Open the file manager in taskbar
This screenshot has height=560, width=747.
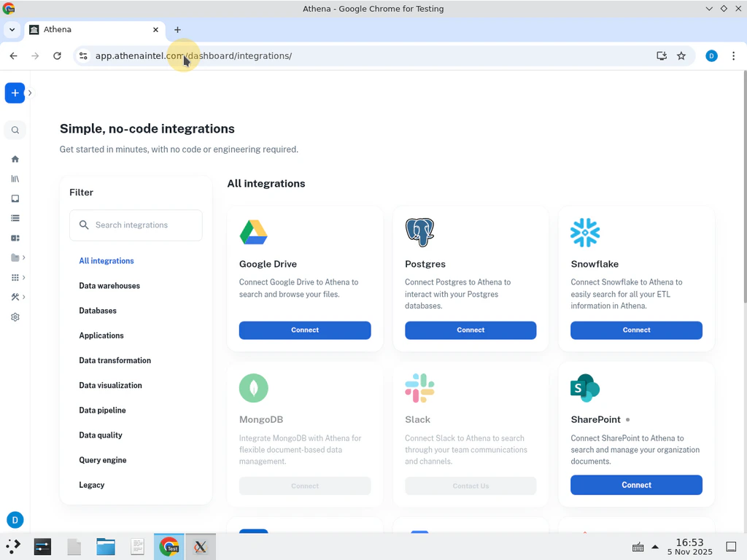click(105, 547)
